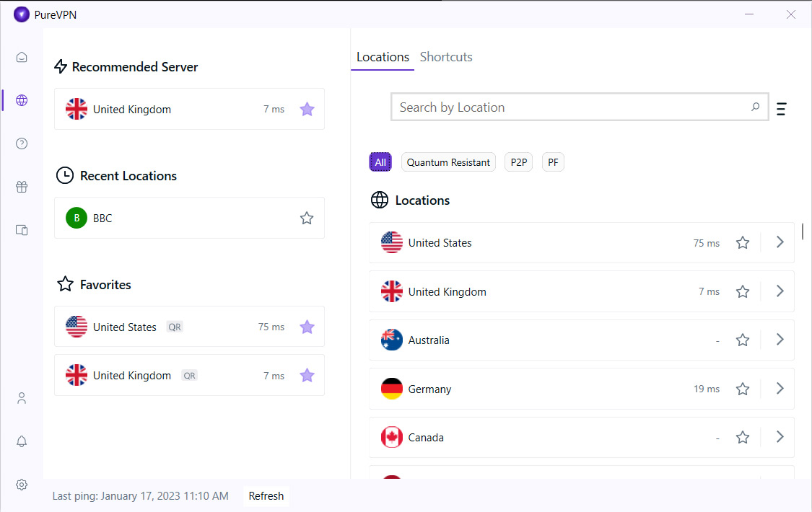
Task: Expand Australia cities chevron
Action: pyautogui.click(x=780, y=339)
